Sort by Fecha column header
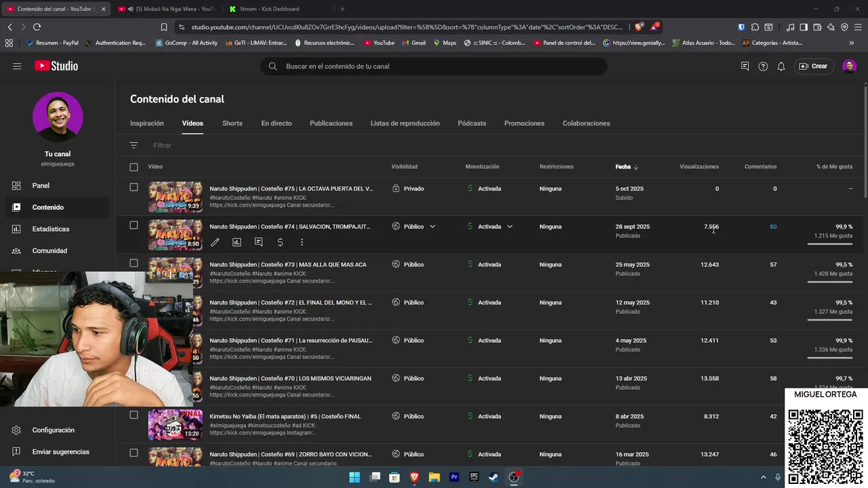This screenshot has height=488, width=868. tap(627, 167)
